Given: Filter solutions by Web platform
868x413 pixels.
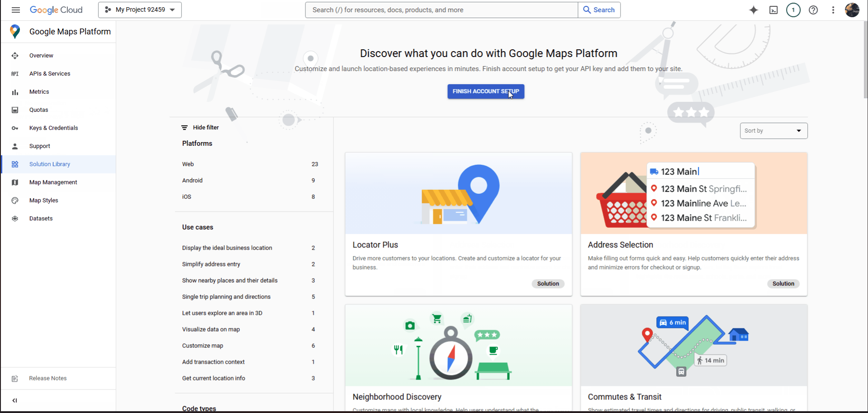Looking at the screenshot, I should 188,164.
